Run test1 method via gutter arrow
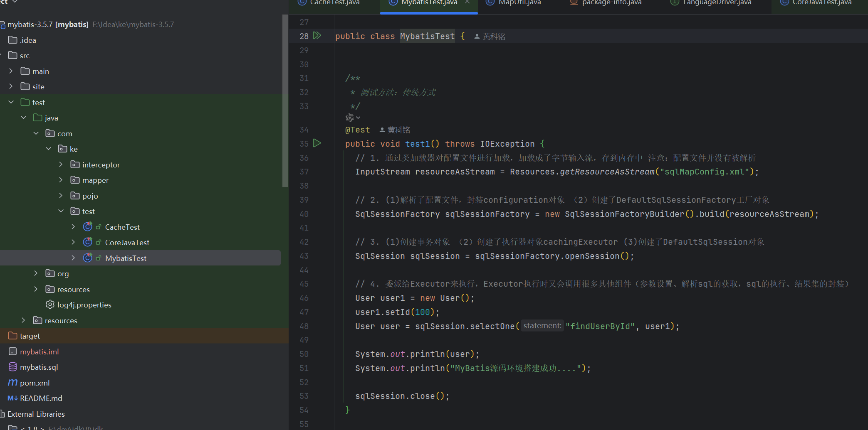The height and width of the screenshot is (430, 868). 317,143
